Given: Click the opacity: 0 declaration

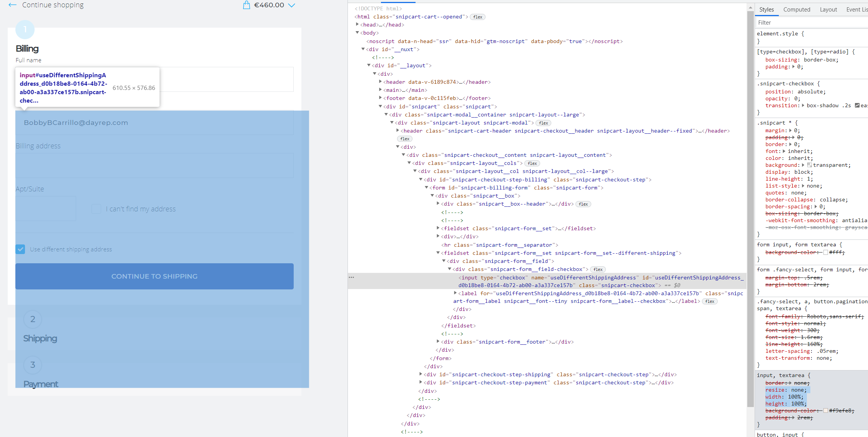Looking at the screenshot, I should coord(783,99).
